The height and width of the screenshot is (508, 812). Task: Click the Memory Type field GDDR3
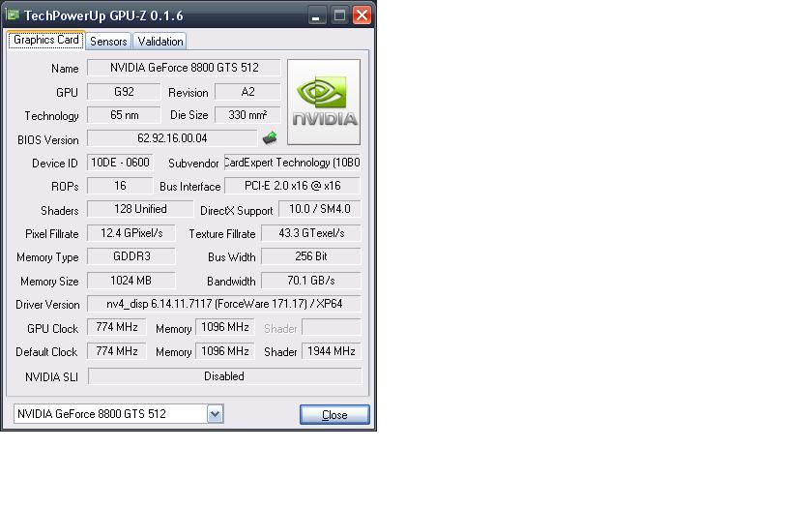point(131,256)
